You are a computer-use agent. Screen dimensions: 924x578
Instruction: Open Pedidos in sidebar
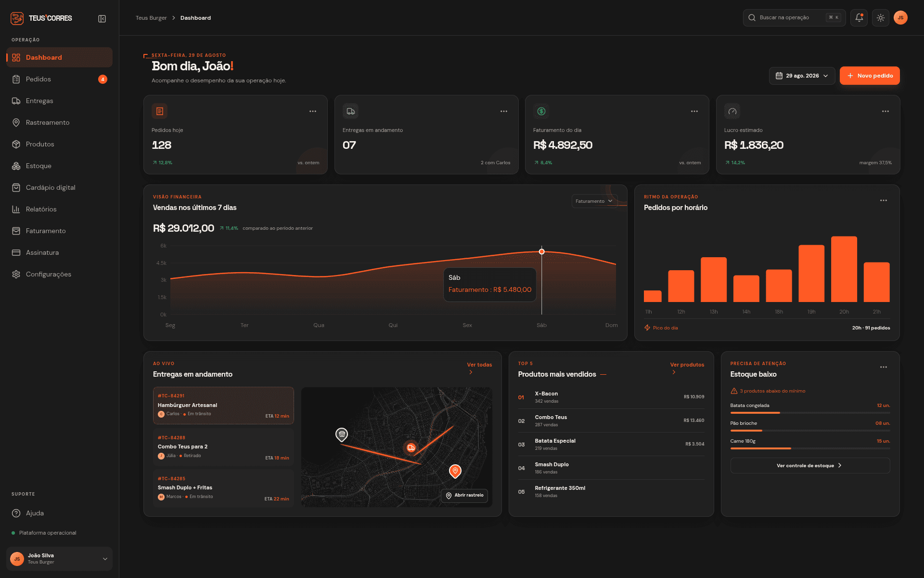pyautogui.click(x=59, y=79)
